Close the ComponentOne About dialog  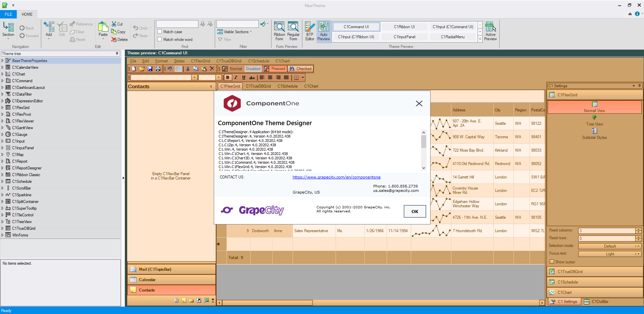pos(419,104)
